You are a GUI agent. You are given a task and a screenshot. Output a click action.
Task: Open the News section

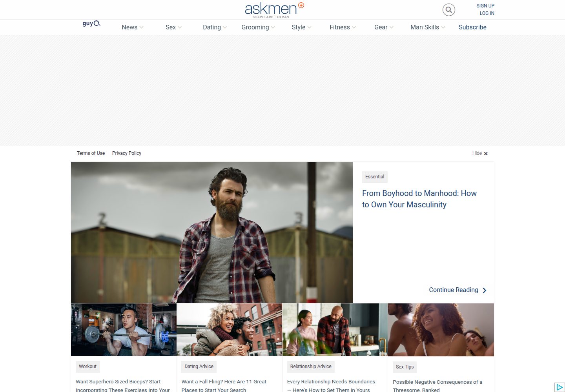pos(129,27)
